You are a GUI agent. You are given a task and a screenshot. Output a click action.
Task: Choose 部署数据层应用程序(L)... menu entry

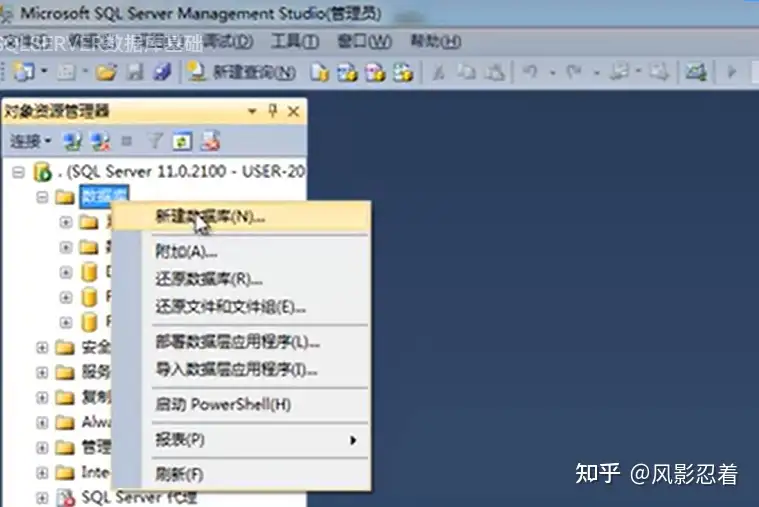(242, 342)
